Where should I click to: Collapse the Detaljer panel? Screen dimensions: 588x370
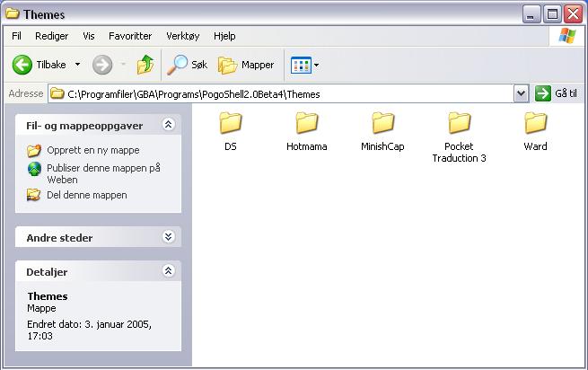[x=169, y=270]
